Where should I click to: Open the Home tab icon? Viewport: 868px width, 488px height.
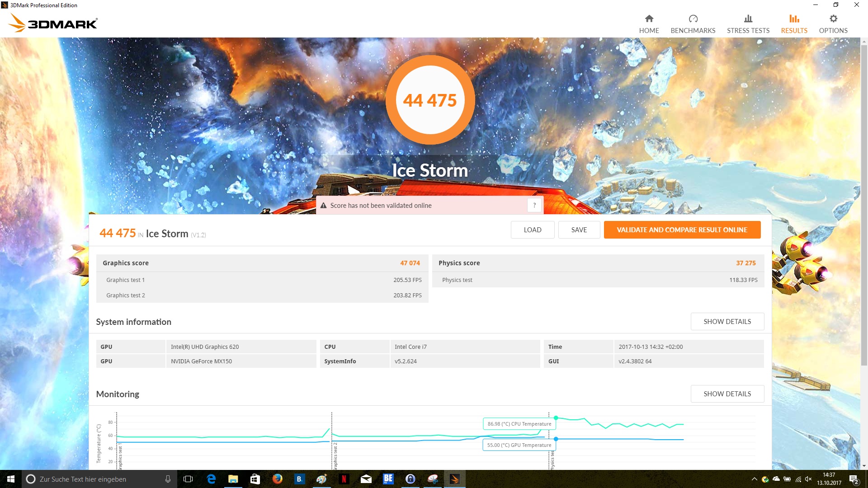(649, 19)
